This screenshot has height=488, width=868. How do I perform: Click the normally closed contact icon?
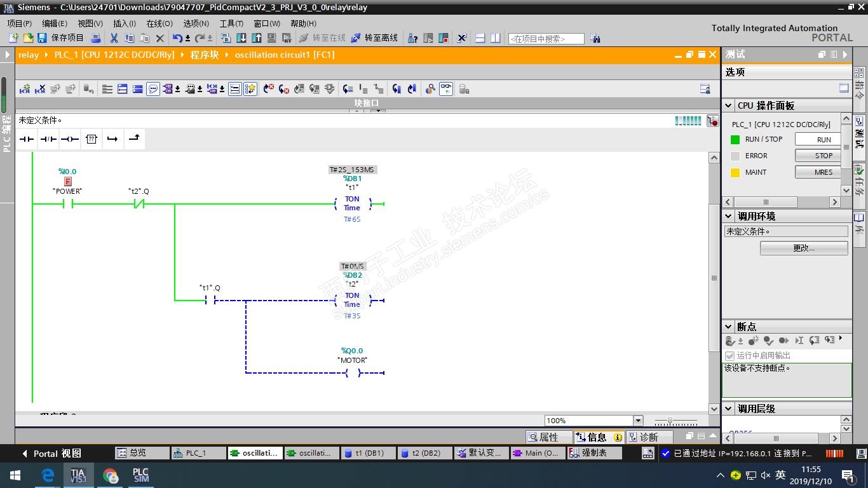(x=48, y=139)
